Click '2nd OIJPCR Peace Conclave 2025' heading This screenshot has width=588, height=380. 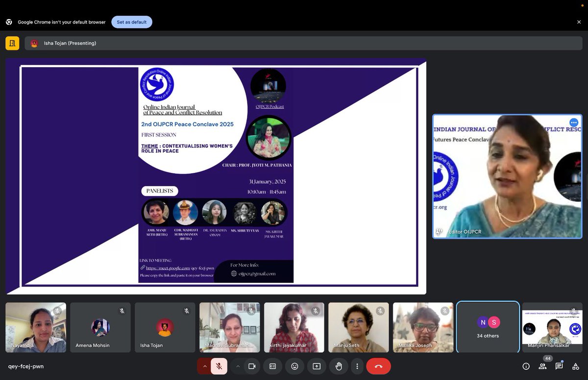pos(188,124)
